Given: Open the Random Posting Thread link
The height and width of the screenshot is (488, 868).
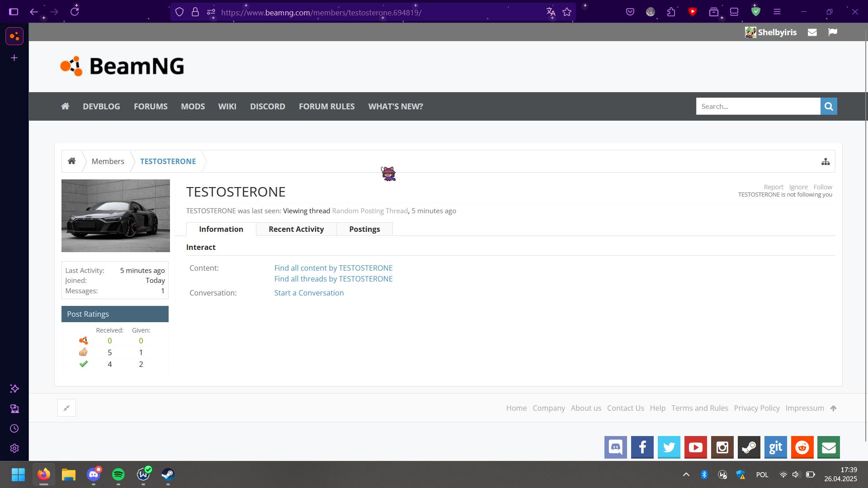Looking at the screenshot, I should (x=370, y=211).
